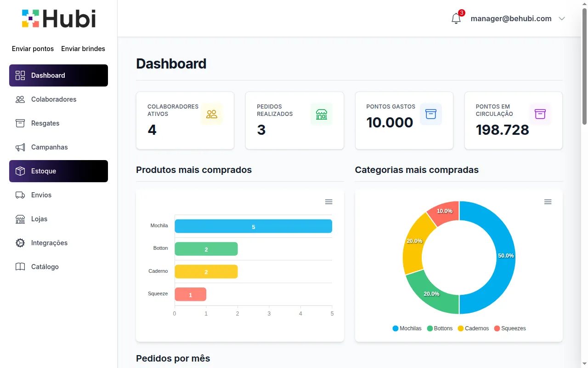This screenshot has height=368, width=588.
Task: Select the Colaboradores sidebar icon
Action: pos(20,99)
